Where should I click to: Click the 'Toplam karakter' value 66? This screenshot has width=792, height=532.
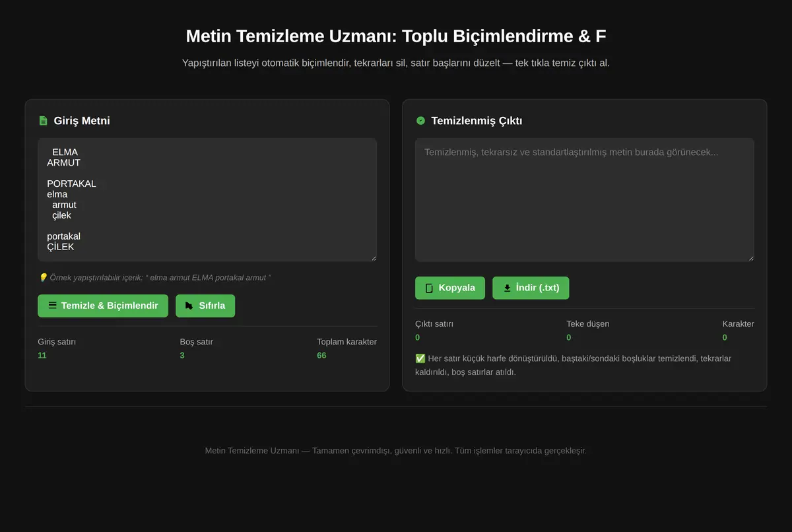point(321,355)
